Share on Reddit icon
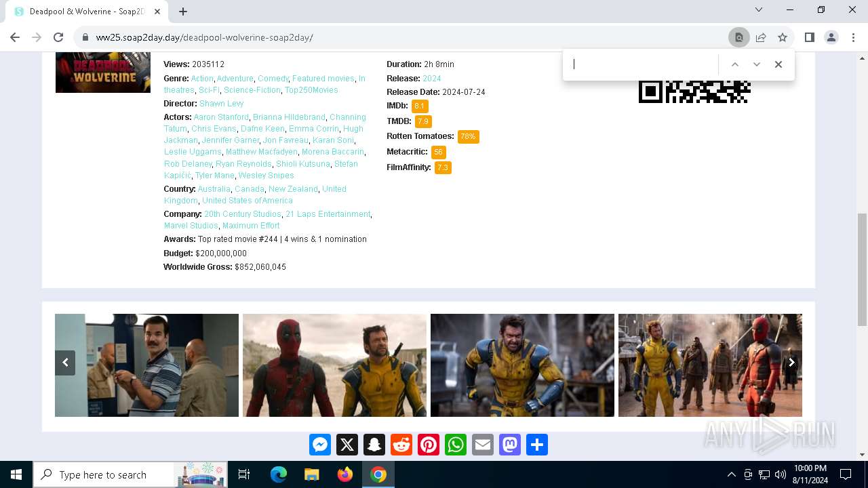The image size is (868, 488). (401, 445)
